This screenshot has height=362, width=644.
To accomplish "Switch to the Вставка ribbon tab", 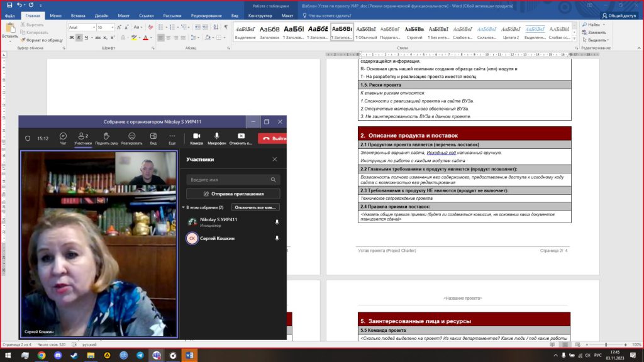I will pos(78,15).
